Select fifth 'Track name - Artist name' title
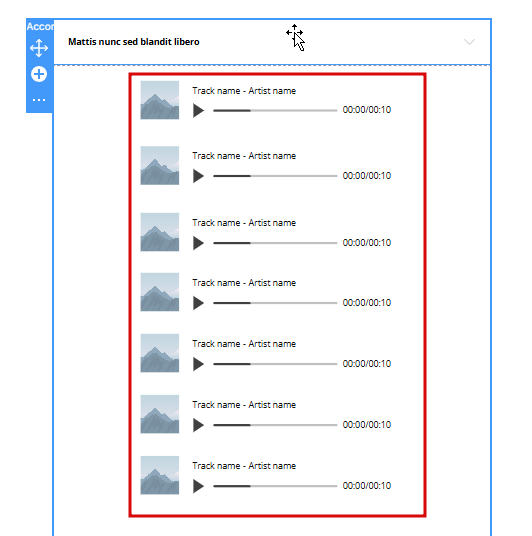 point(244,344)
